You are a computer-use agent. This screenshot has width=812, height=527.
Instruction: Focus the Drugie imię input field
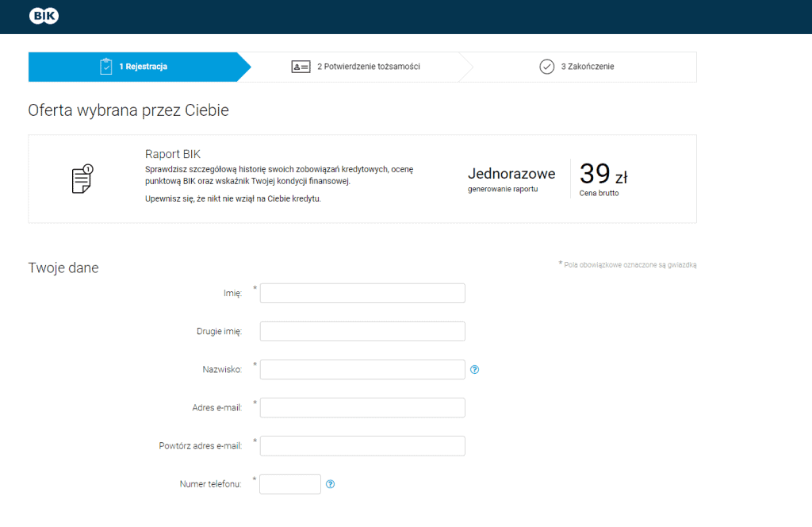[362, 331]
